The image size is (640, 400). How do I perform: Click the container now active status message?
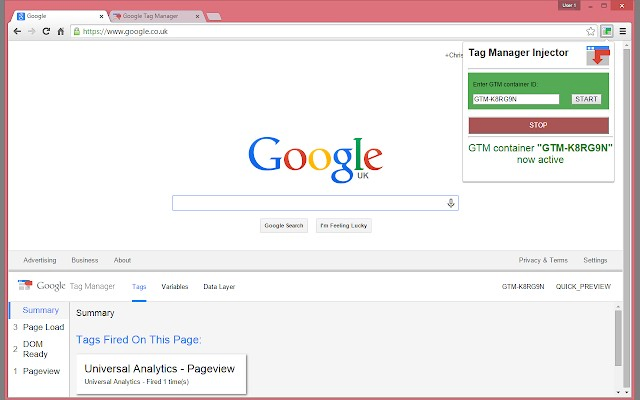click(540, 153)
